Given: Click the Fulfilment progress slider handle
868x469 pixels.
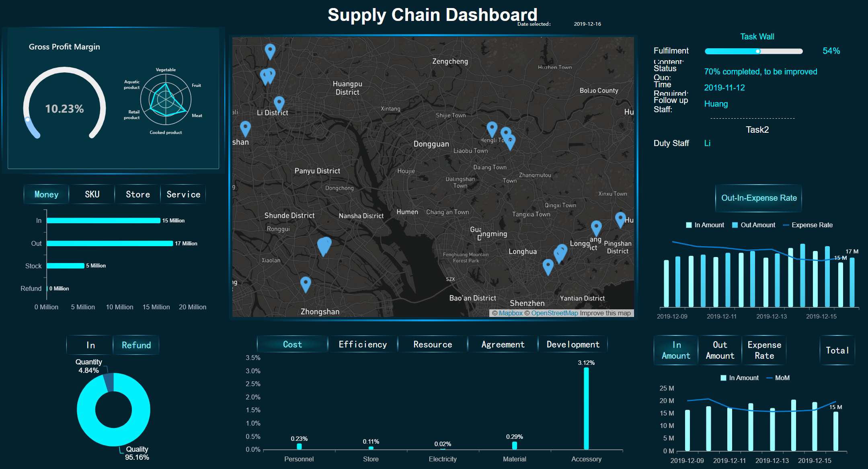Looking at the screenshot, I should [758, 51].
